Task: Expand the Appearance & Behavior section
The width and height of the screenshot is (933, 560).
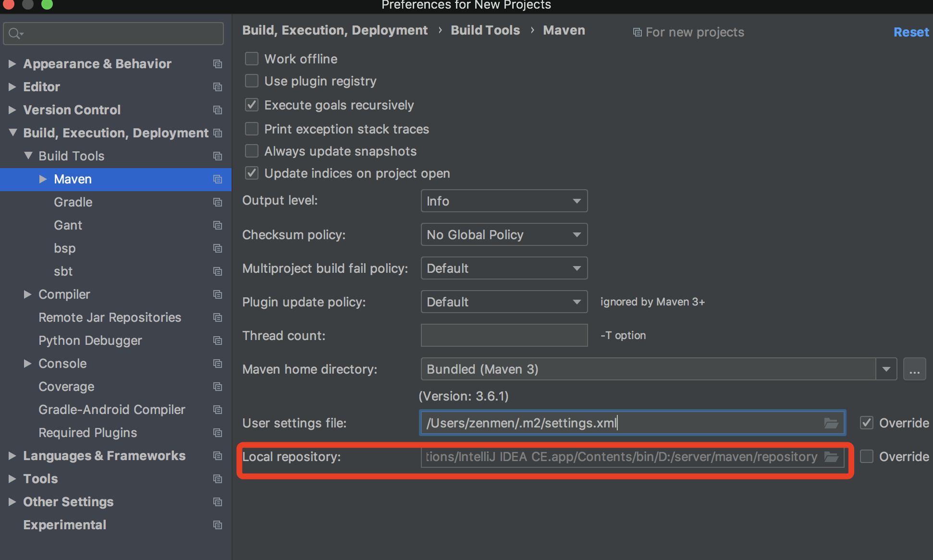Action: [12, 64]
